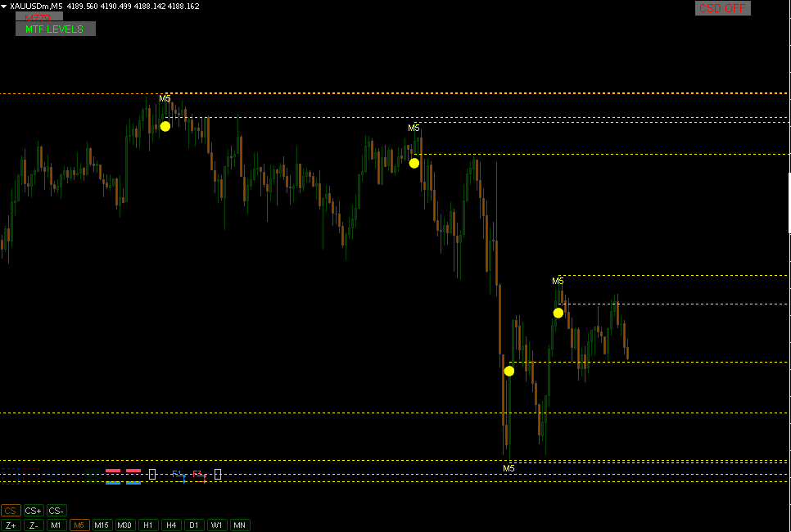Click the red-lettered button above MTF LEVELS
This screenshot has width=791, height=532.
click(38, 16)
